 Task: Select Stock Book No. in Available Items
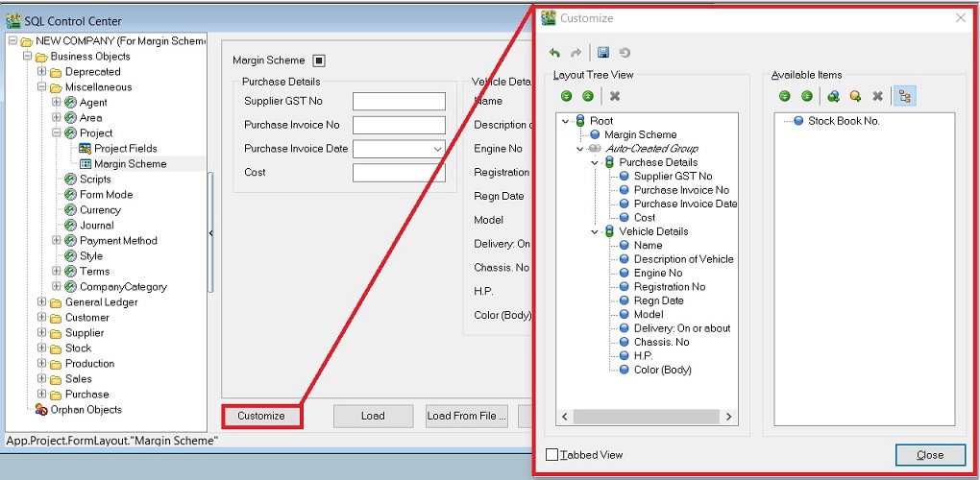click(843, 121)
